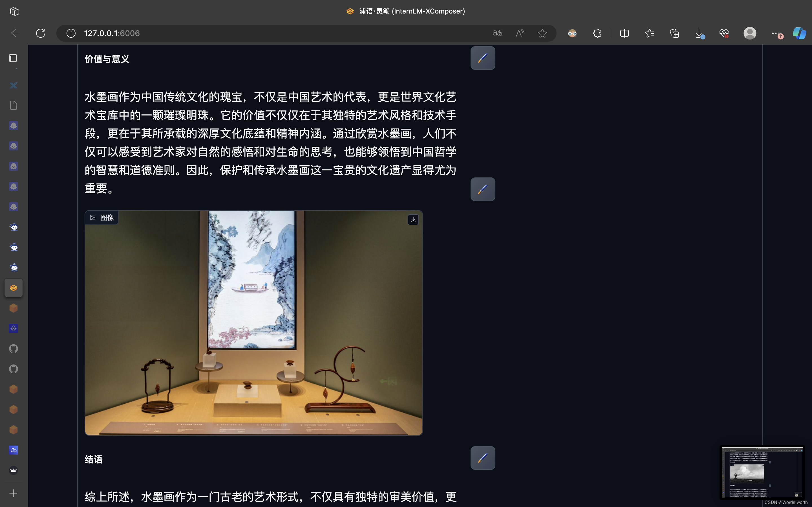
Task: Add a new tab with plus button
Action: [x=14, y=493]
